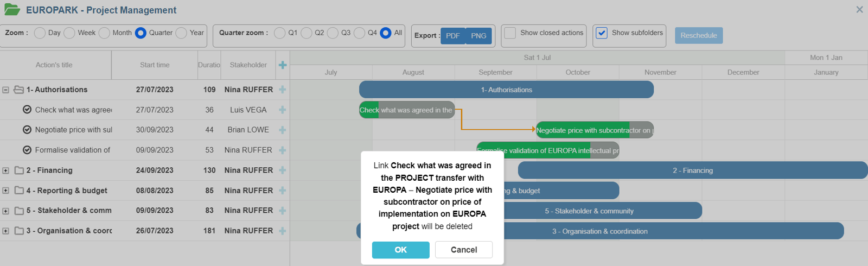Expand the 5 - Stakeholder & comm folder
The height and width of the screenshot is (266, 868).
pos(5,211)
